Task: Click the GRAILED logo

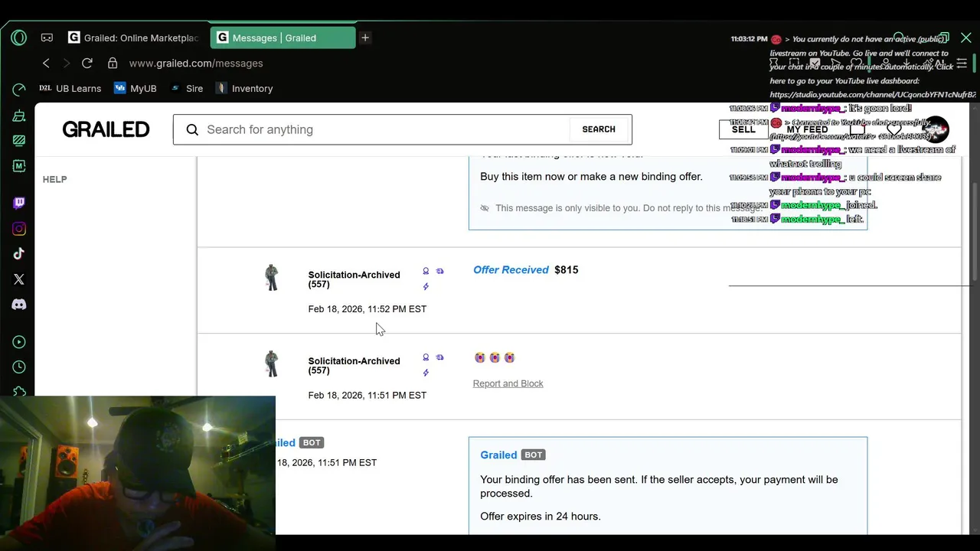Action: (106, 129)
